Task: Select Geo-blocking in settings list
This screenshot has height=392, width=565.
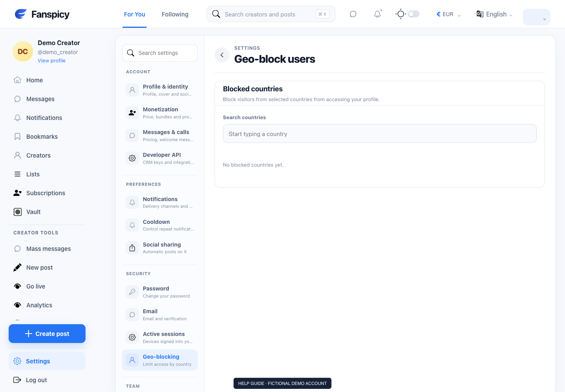Action: (x=160, y=360)
